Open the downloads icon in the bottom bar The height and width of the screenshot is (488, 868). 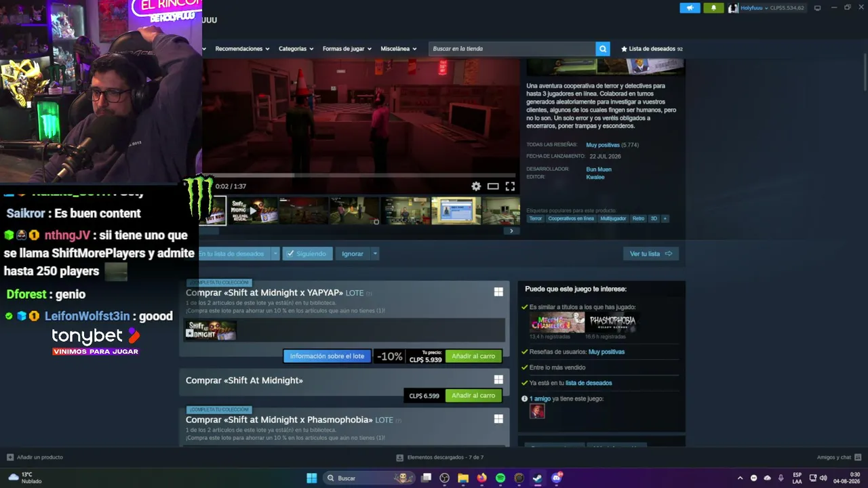point(400,457)
